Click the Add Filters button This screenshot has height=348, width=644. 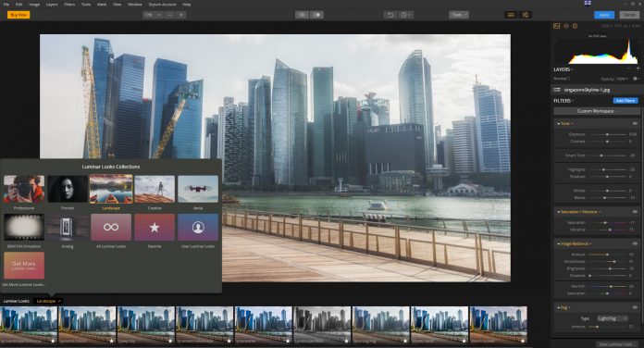point(625,101)
